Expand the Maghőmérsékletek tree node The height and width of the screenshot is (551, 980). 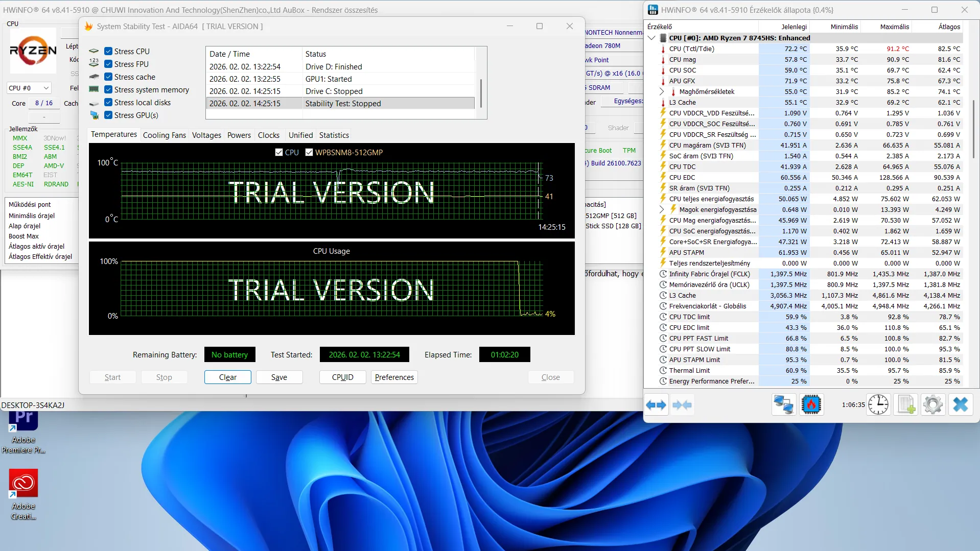[662, 91]
